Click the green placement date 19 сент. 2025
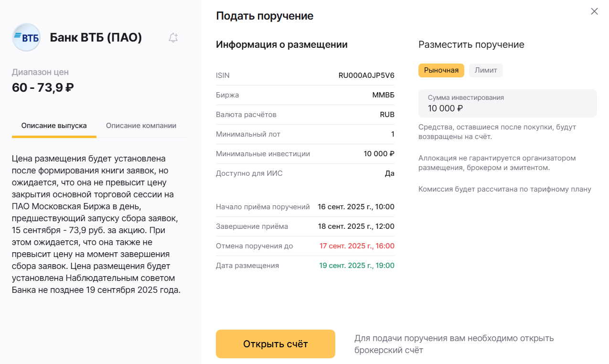The height and width of the screenshot is (364, 609). coord(356,265)
